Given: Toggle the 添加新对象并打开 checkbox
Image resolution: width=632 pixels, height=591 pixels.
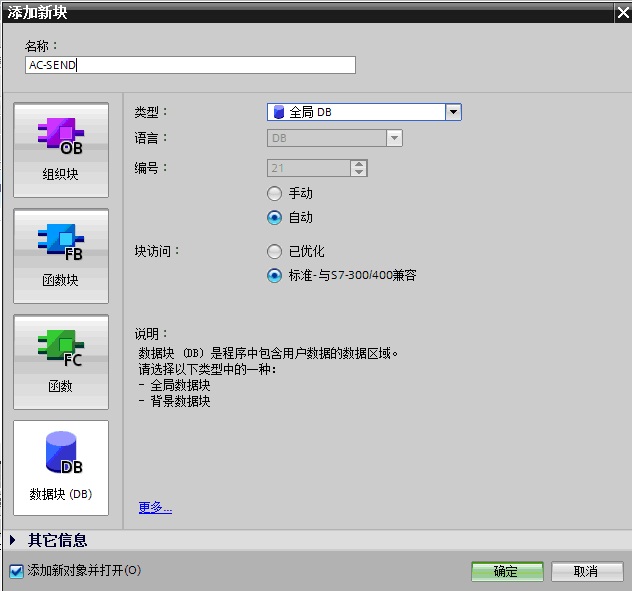Looking at the screenshot, I should click(17, 571).
